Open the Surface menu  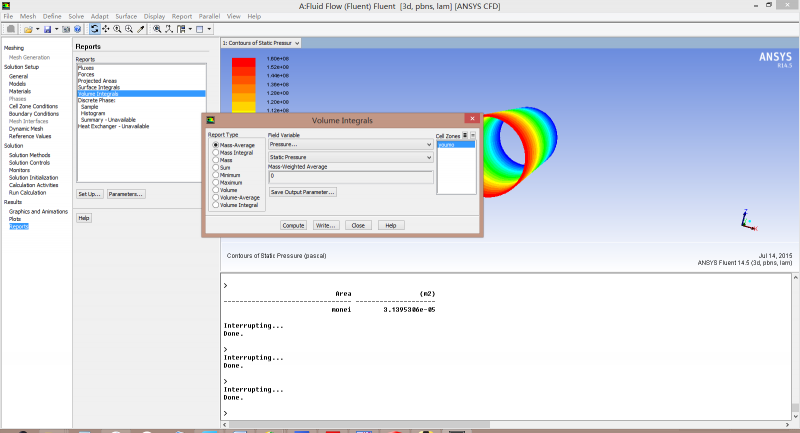pos(126,16)
